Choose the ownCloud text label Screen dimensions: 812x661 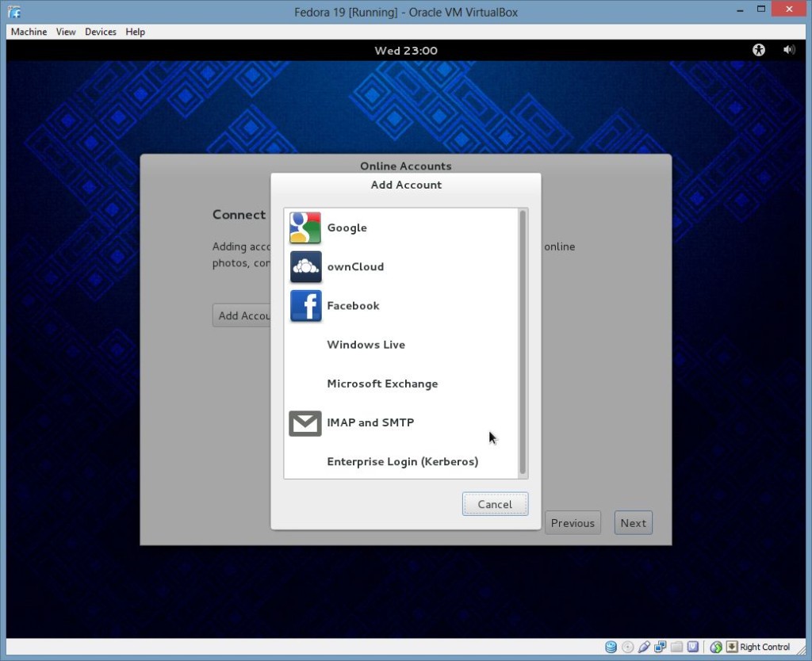355,266
